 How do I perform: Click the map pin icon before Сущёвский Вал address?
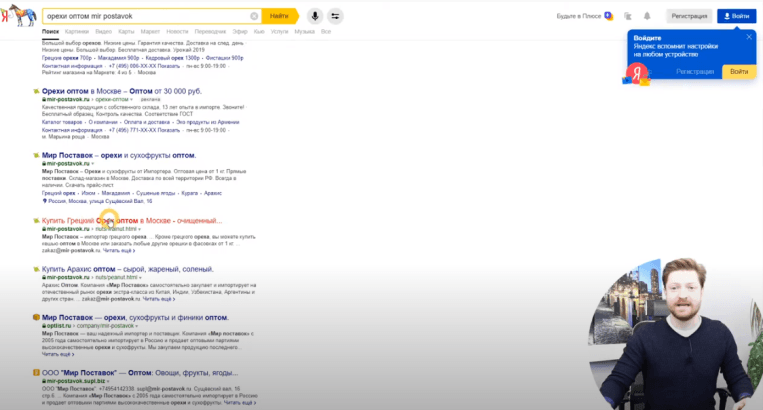coord(45,200)
